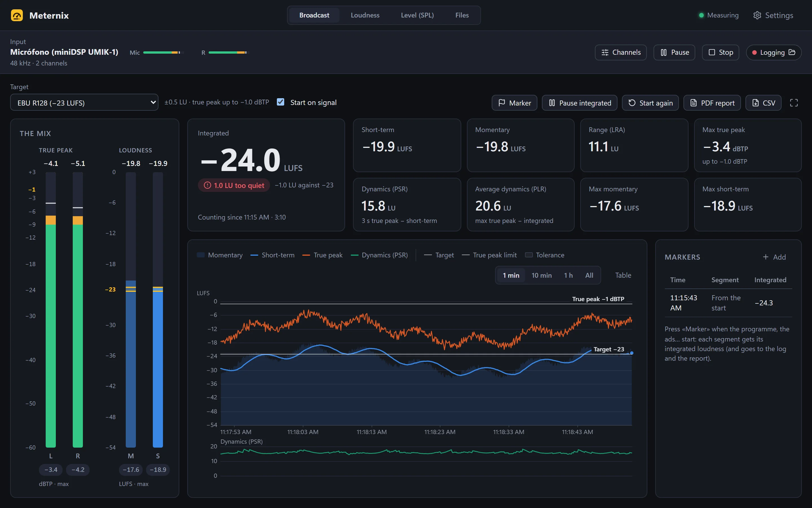This screenshot has width=812, height=508.
Task: Click the Meternix gauge logo icon
Action: pos(17,16)
